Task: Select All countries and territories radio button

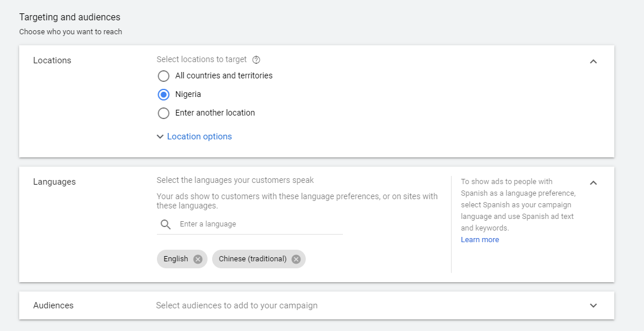Action: pyautogui.click(x=163, y=76)
